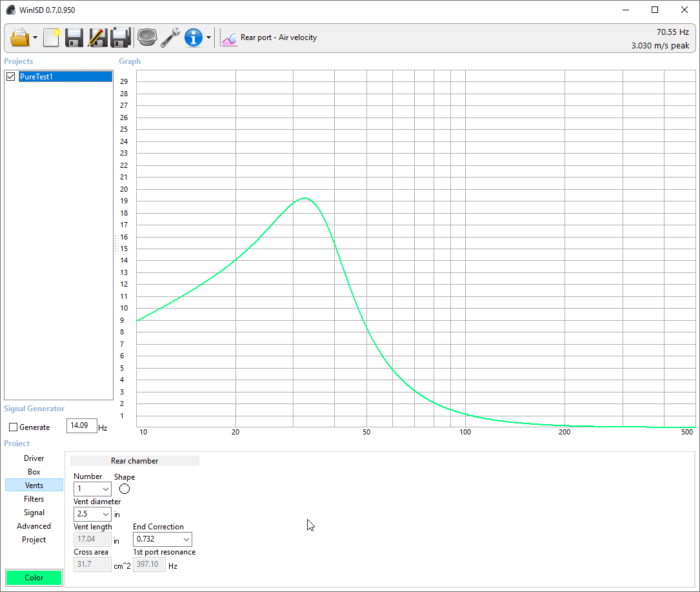
Task: Switch to the Box tab
Action: click(x=34, y=472)
